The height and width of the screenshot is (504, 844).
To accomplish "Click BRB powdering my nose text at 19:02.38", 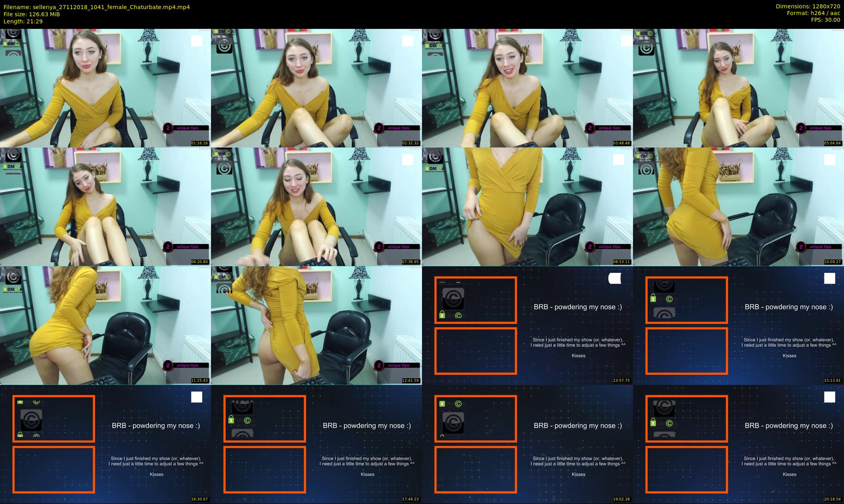I will pyautogui.click(x=578, y=426).
